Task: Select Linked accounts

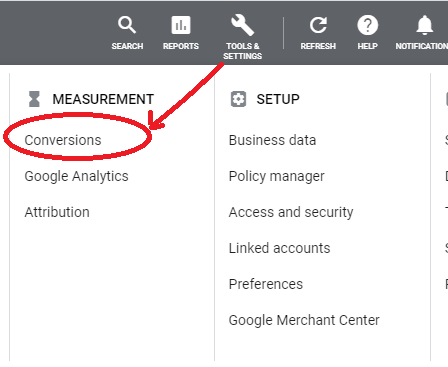Action: pyautogui.click(x=279, y=248)
